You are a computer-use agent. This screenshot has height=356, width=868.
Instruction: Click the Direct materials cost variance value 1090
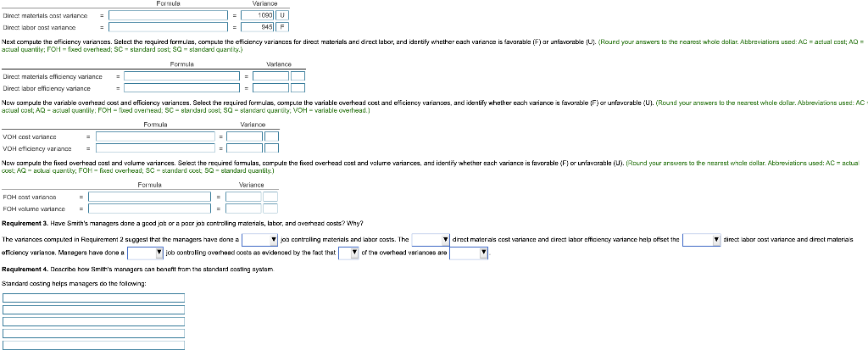(x=259, y=15)
